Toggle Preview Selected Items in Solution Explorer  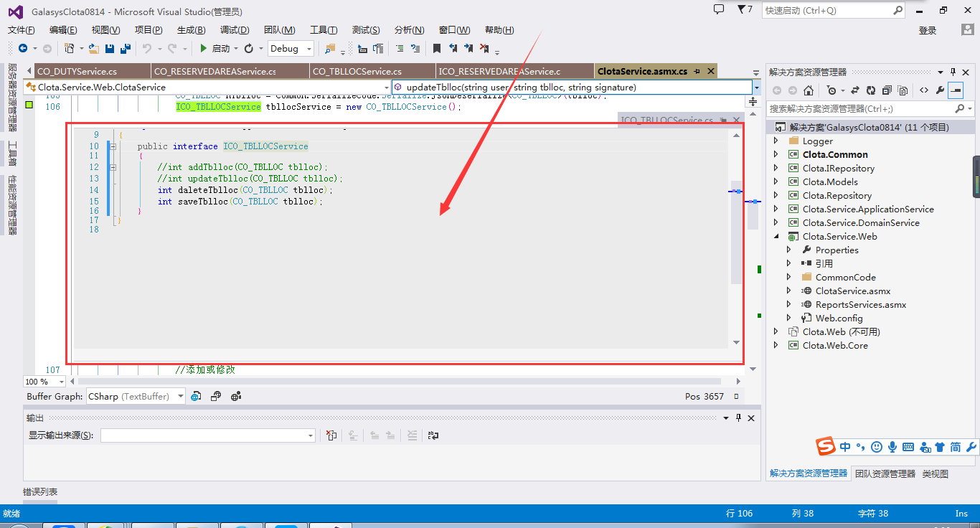pyautogui.click(x=956, y=90)
